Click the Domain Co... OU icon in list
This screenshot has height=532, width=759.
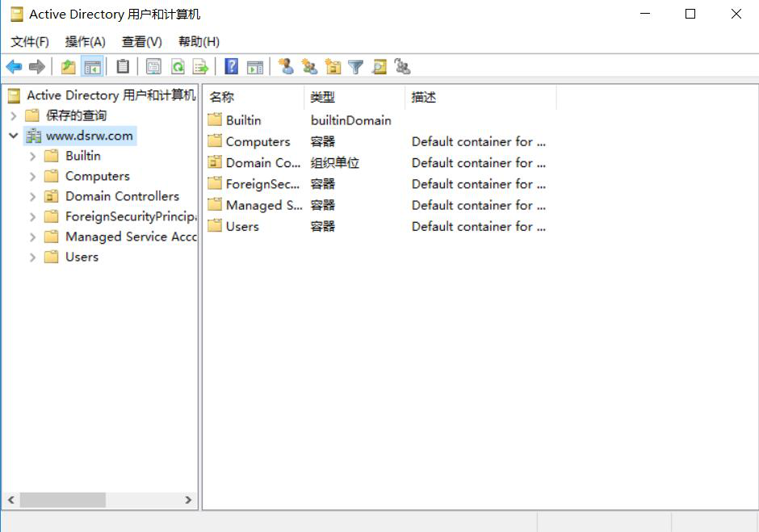(x=215, y=162)
